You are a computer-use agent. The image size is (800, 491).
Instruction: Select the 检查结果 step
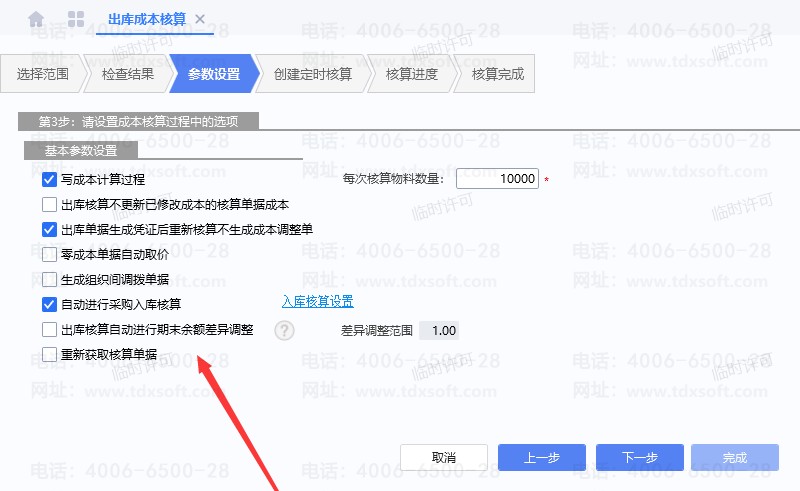[128, 74]
